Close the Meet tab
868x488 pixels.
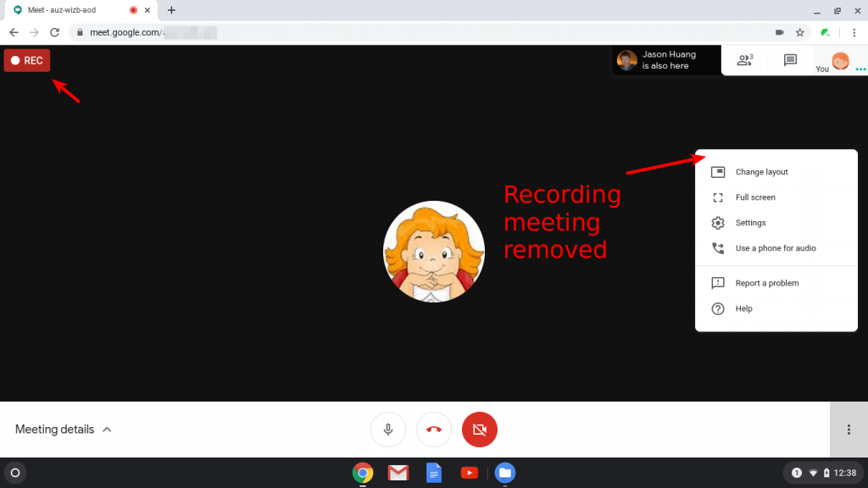tap(147, 10)
